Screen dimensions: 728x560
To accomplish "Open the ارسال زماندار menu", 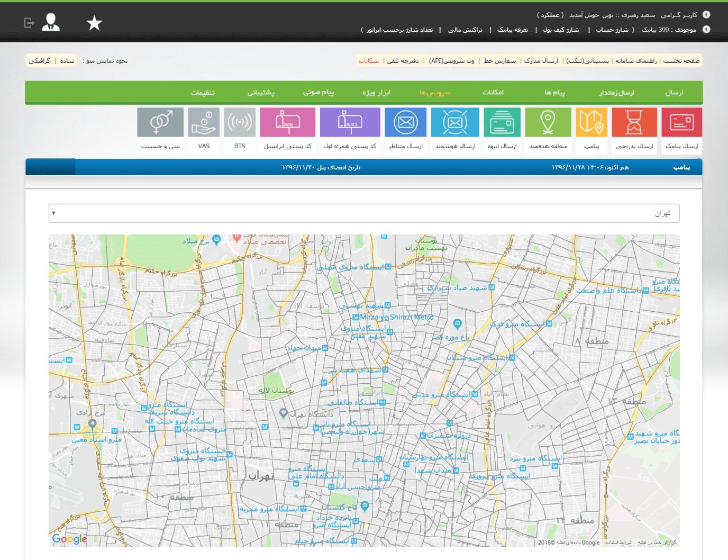I will [616, 93].
